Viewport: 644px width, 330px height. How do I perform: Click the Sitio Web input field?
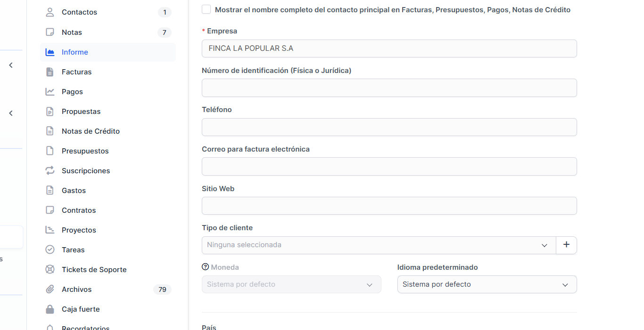[x=389, y=206]
